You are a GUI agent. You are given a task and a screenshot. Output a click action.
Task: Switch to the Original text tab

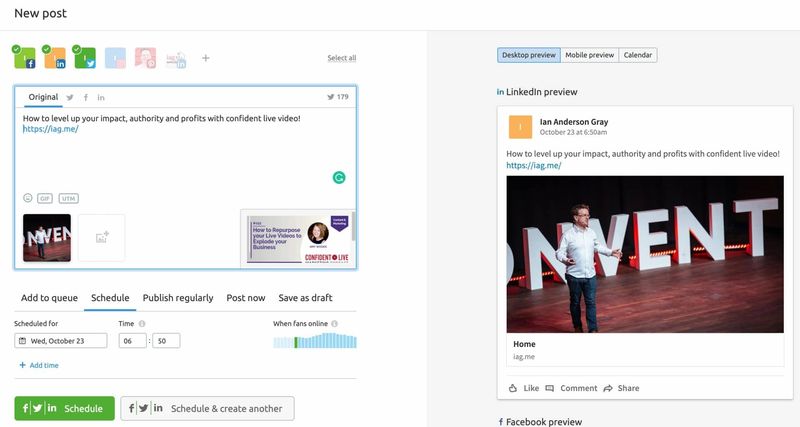pyautogui.click(x=43, y=97)
